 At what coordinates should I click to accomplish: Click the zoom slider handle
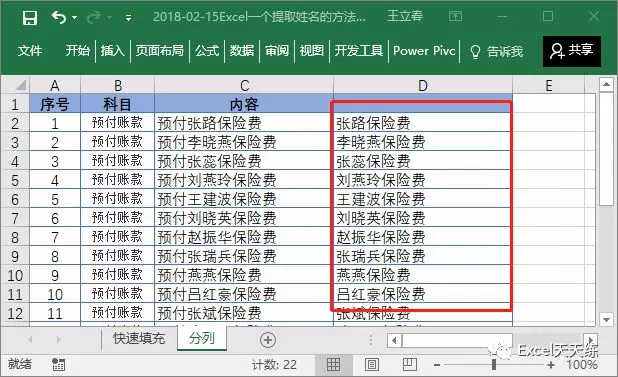pyautogui.click(x=493, y=365)
